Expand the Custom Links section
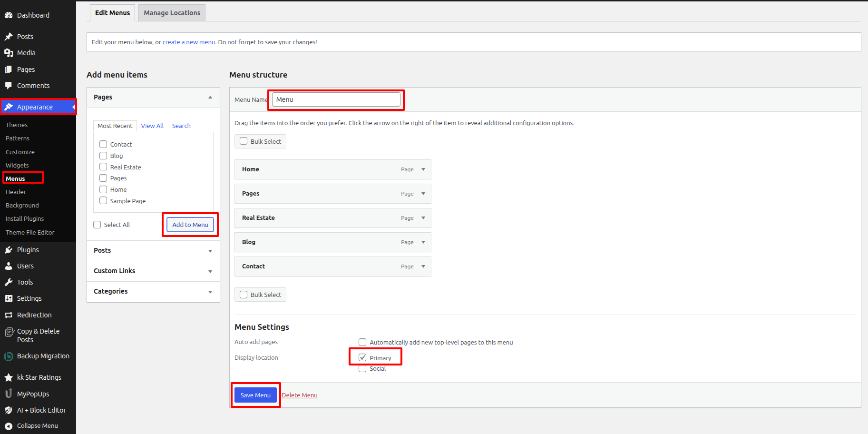 (x=210, y=271)
